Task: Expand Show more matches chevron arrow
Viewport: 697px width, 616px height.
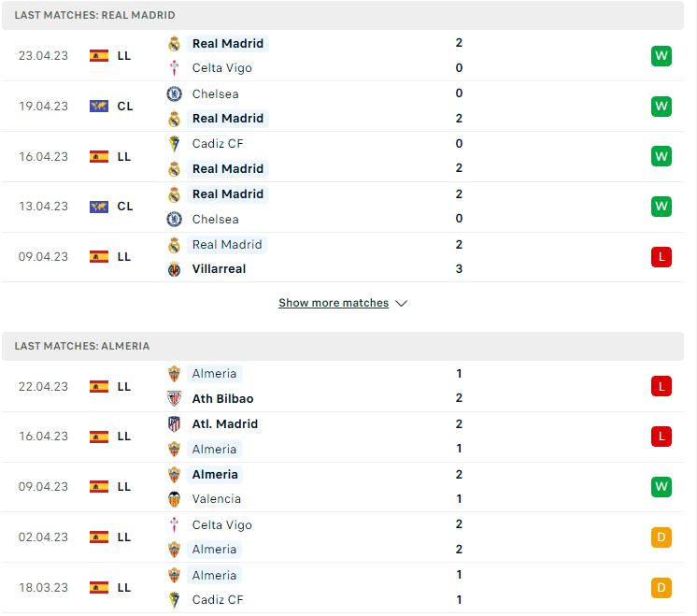Action: pyautogui.click(x=402, y=304)
